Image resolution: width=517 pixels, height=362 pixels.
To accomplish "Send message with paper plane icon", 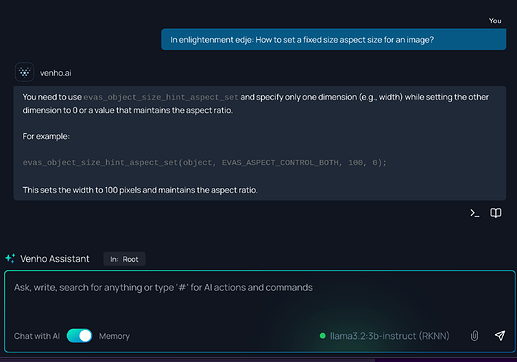I will [500, 335].
